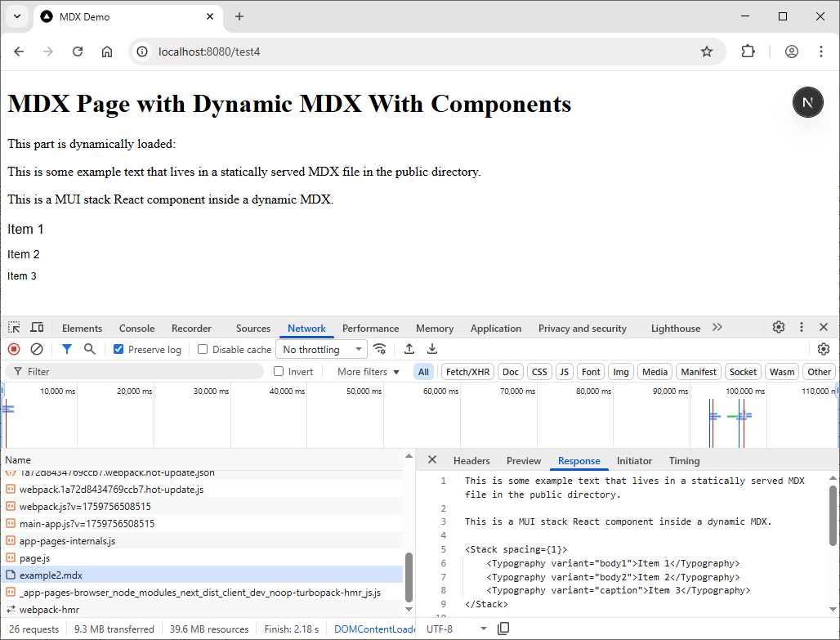The image size is (840, 640).
Task: Click the inspect element picker icon
Action: tap(14, 328)
